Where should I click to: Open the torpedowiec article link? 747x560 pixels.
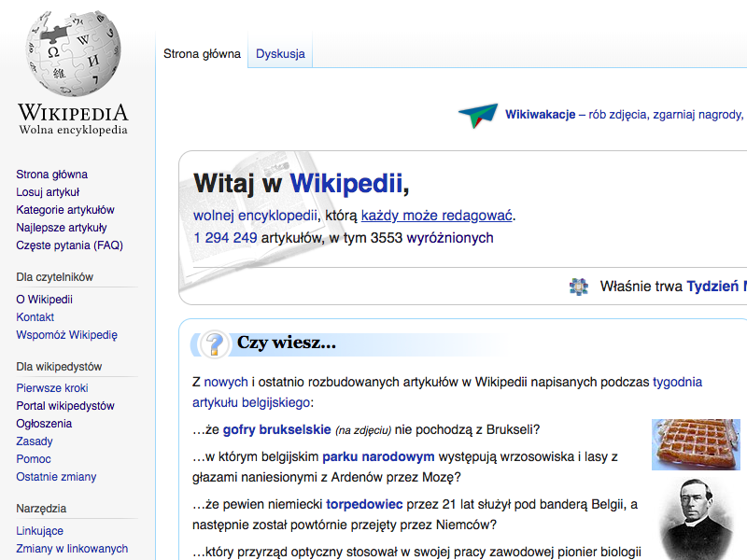364,504
